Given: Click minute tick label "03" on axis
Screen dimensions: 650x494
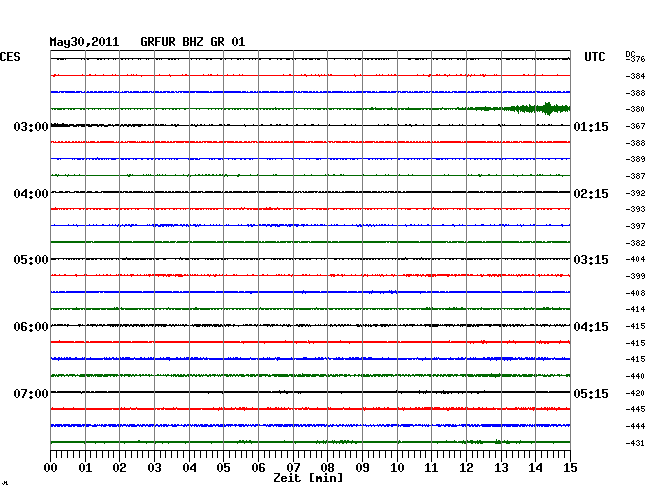Looking at the screenshot, I should click(x=154, y=467).
